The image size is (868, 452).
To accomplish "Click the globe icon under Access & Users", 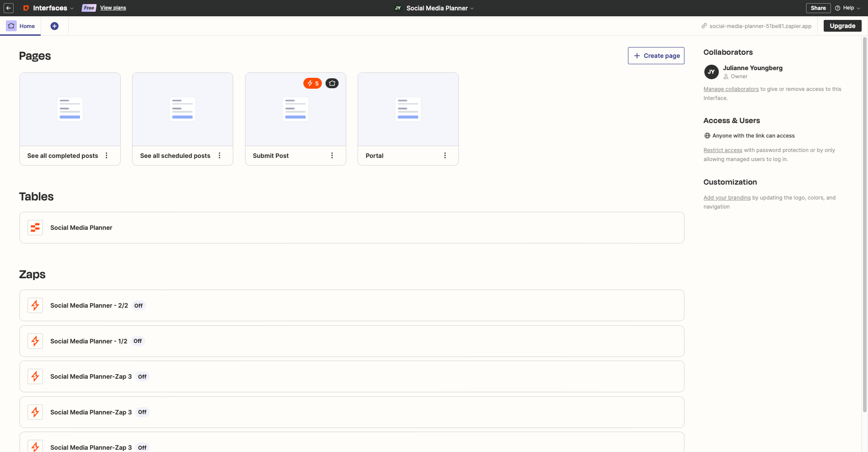I will (707, 135).
